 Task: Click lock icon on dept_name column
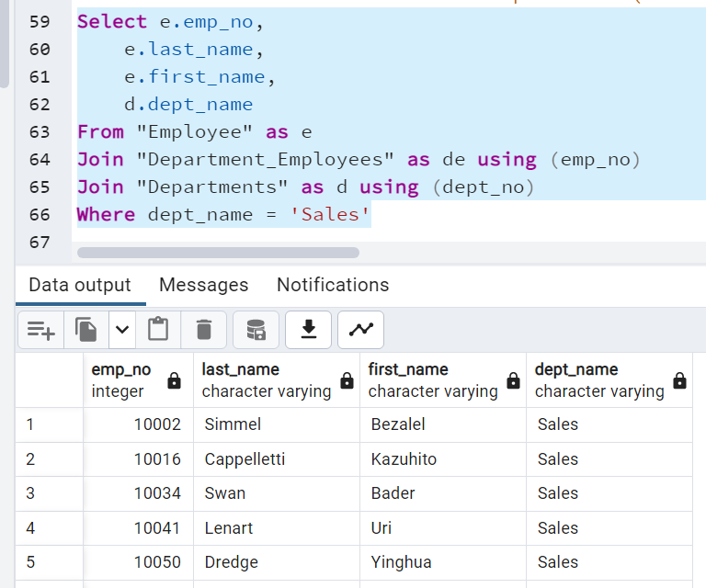[680, 380]
